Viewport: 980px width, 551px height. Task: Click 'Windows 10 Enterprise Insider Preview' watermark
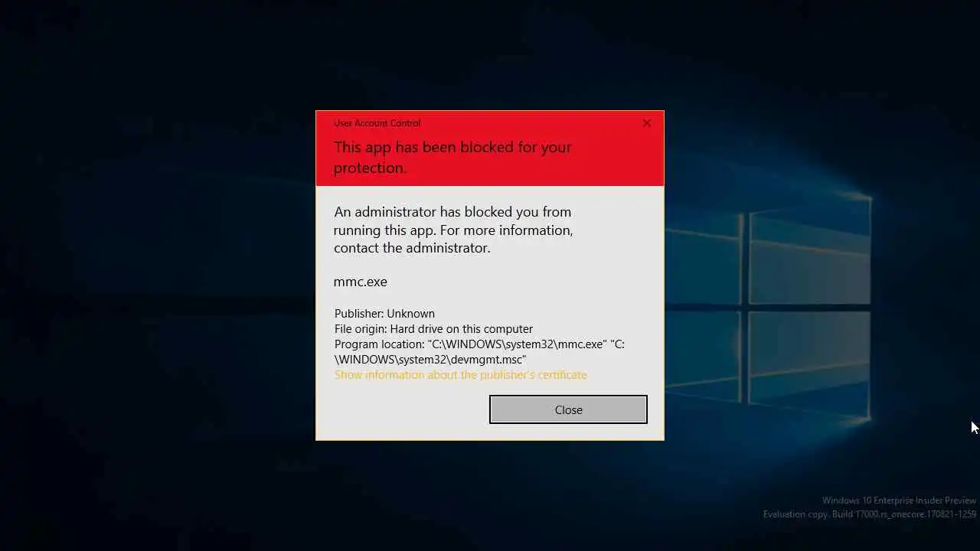pyautogui.click(x=899, y=500)
